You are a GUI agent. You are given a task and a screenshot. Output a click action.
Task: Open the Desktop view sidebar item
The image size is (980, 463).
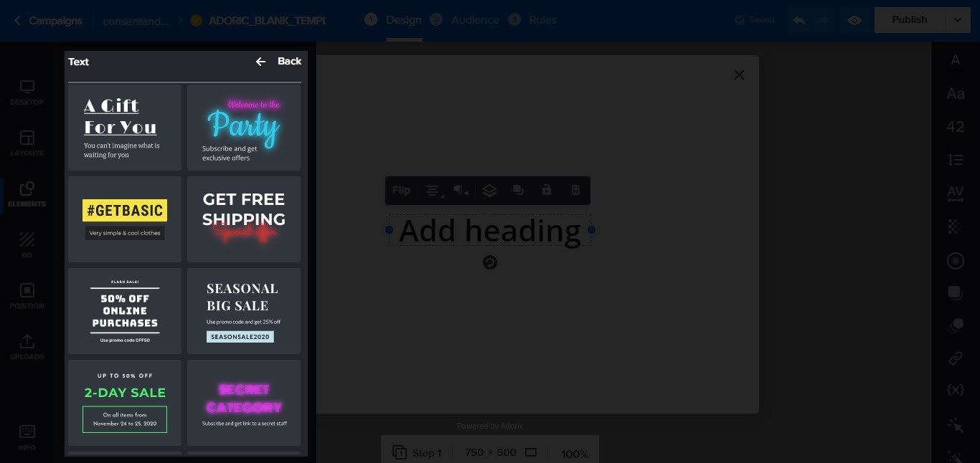point(27,92)
